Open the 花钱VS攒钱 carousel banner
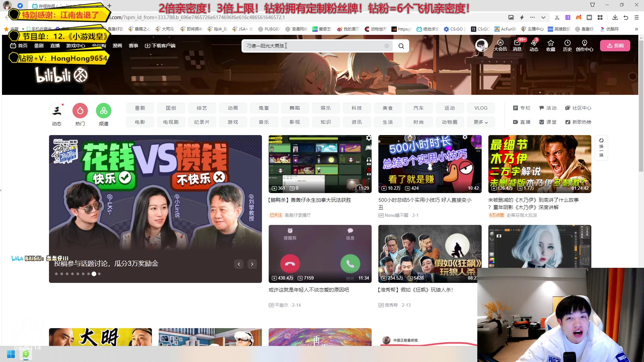Screen dimensions: 644x362 click(155, 209)
